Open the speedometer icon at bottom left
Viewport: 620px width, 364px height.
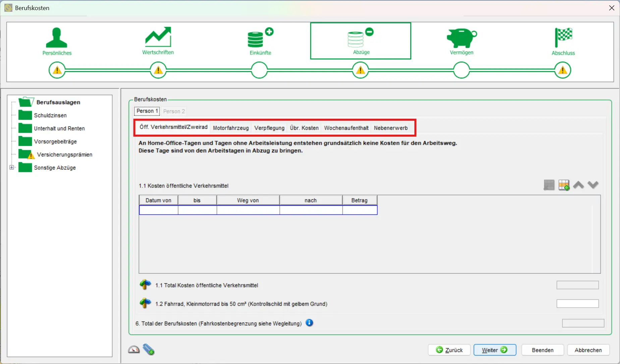click(134, 350)
